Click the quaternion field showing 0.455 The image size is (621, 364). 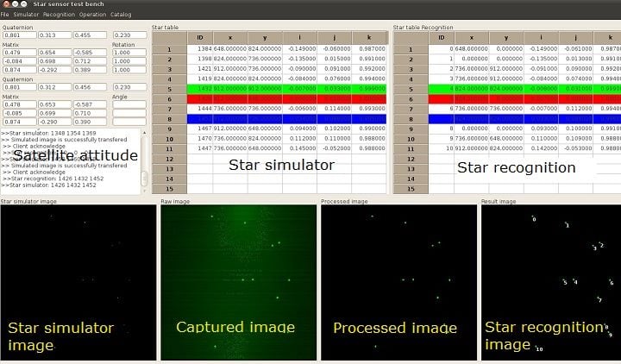(90, 35)
